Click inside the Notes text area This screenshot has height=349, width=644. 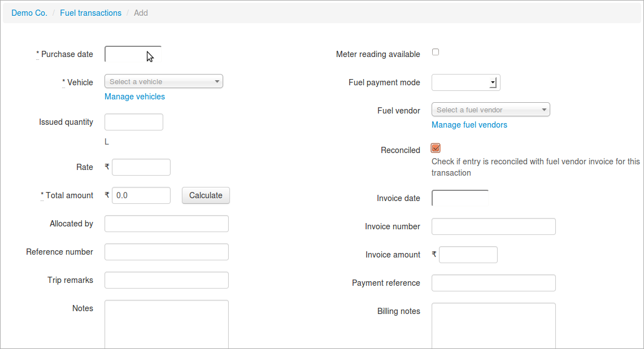coord(167,324)
